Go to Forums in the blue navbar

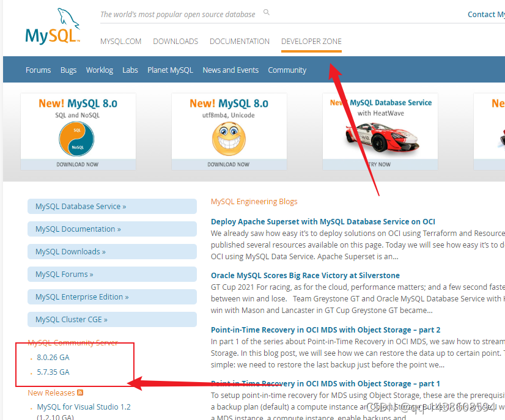click(x=39, y=70)
